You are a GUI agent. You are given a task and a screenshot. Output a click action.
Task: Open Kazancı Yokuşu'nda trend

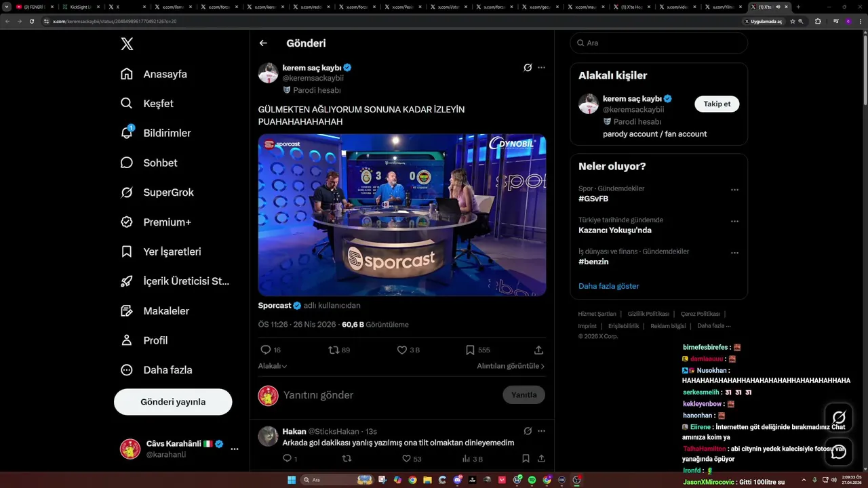615,230
